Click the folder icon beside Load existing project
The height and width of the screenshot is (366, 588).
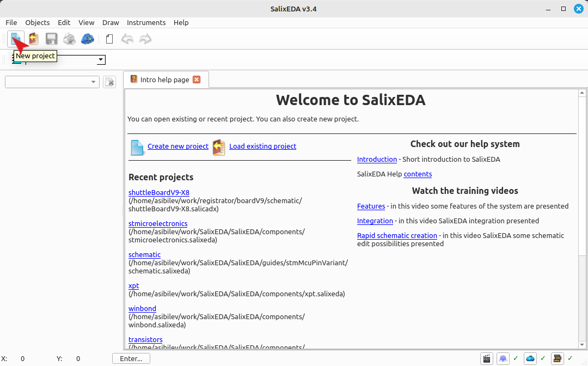pos(219,148)
